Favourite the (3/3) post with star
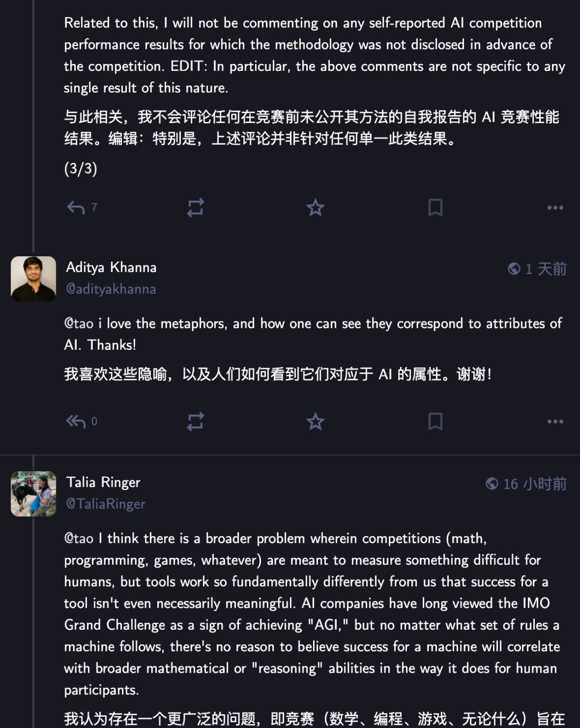Screen dimensions: 580x728 (x=315, y=207)
